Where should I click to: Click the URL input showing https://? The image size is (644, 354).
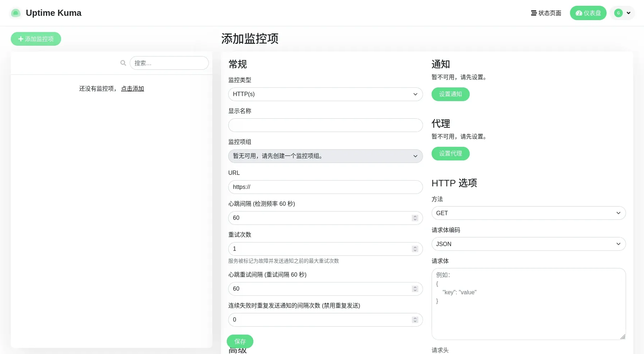[325, 187]
